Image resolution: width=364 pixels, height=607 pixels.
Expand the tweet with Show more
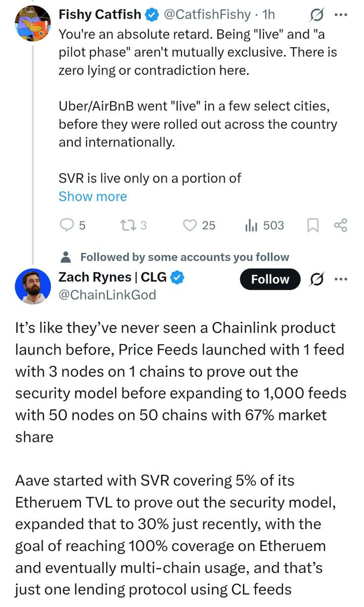[x=93, y=196]
